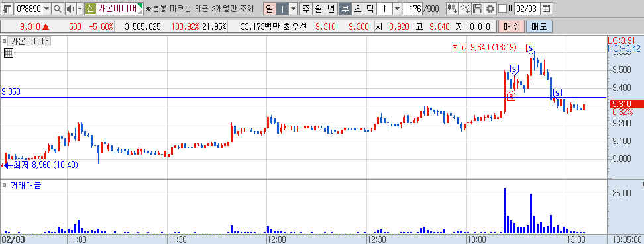
Task: Click the speaker sound alert icon
Action: click(70, 8)
